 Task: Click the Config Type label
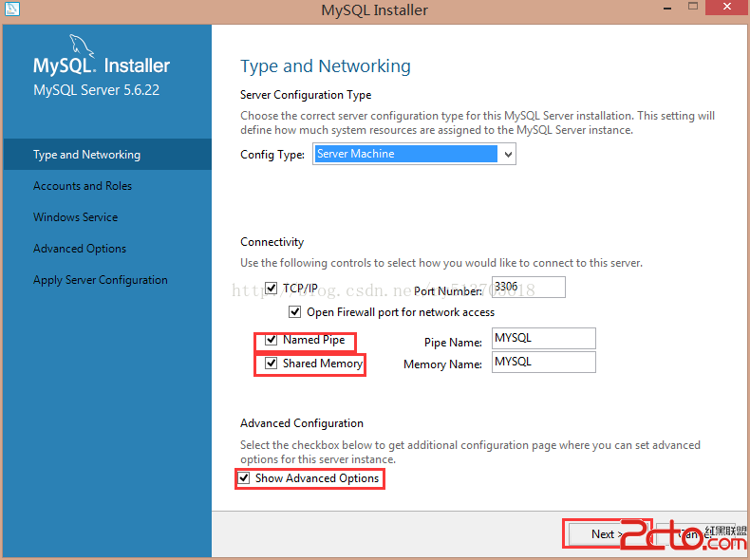(x=272, y=155)
